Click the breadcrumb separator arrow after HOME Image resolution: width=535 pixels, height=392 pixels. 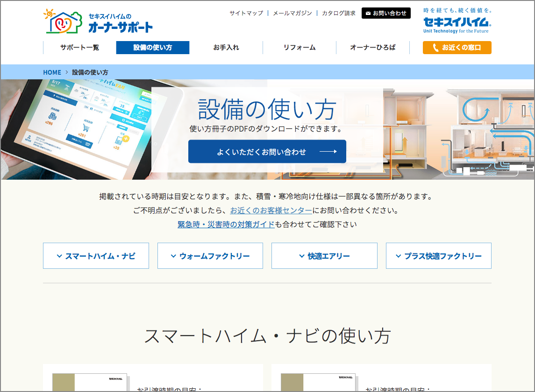click(66, 72)
